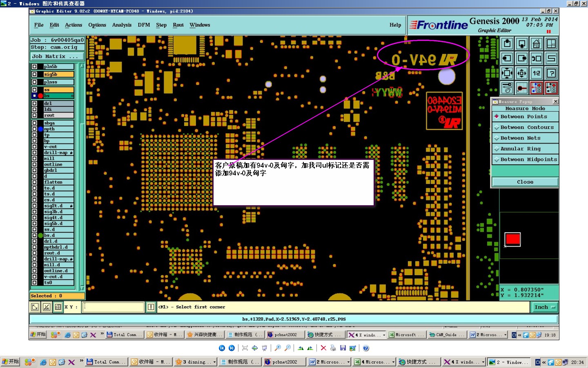Expand the 4 Microso taskbar group arrow
Screen dimensions: 588x368
(393, 362)
